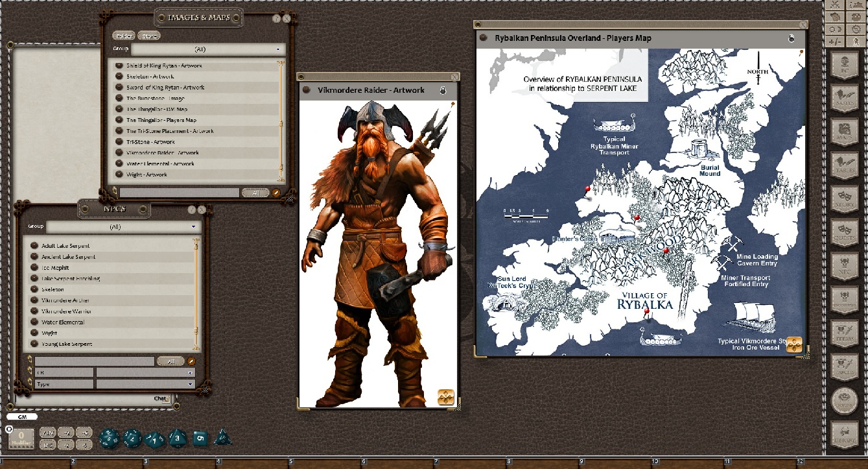The width and height of the screenshot is (868, 469).
Task: Open the Items panel from the sidebar
Action: (x=846, y=331)
